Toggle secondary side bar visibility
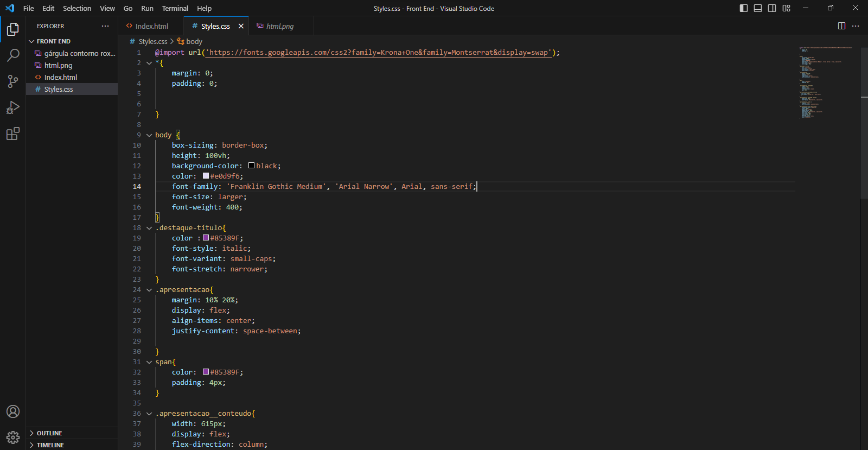This screenshot has width=868, height=450. (x=772, y=8)
